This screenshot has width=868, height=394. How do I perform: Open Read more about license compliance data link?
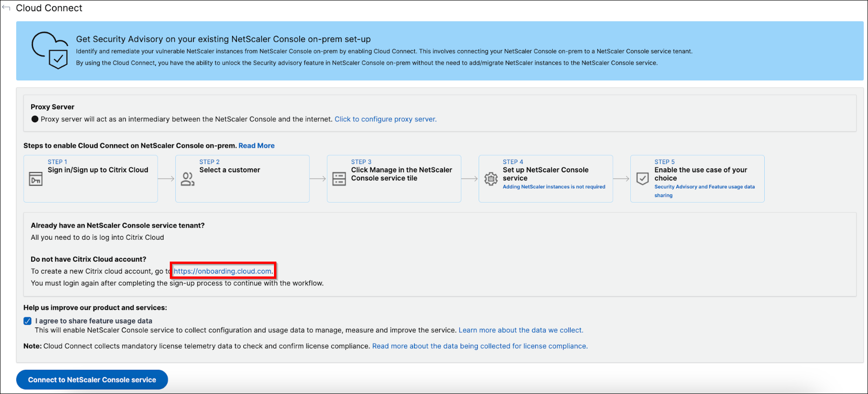point(480,346)
